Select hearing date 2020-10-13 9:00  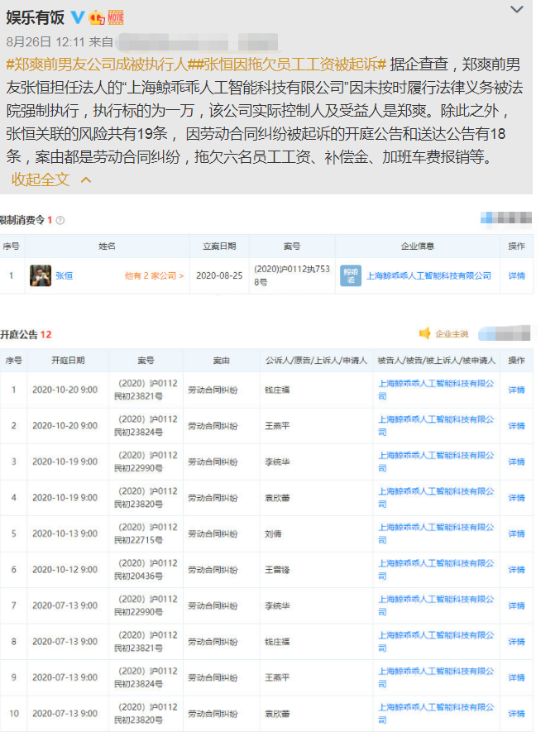(x=65, y=533)
